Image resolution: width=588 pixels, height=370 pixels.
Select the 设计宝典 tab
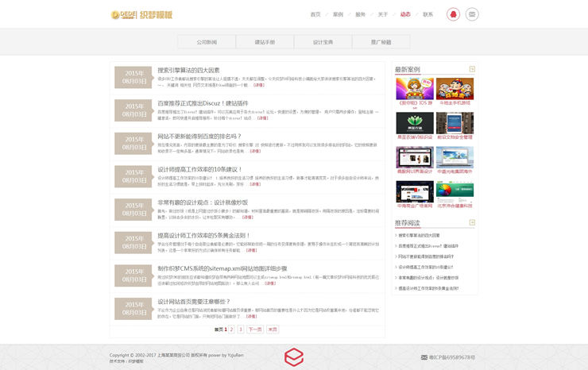(323, 42)
